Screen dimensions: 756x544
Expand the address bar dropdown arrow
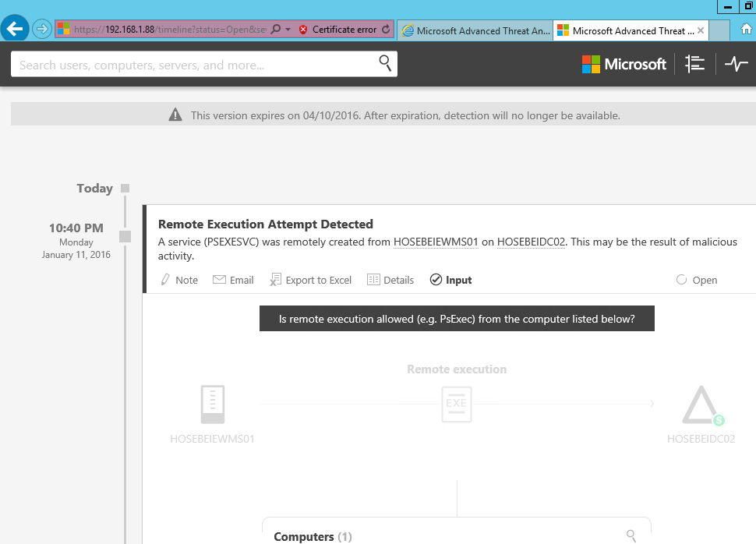point(288,30)
